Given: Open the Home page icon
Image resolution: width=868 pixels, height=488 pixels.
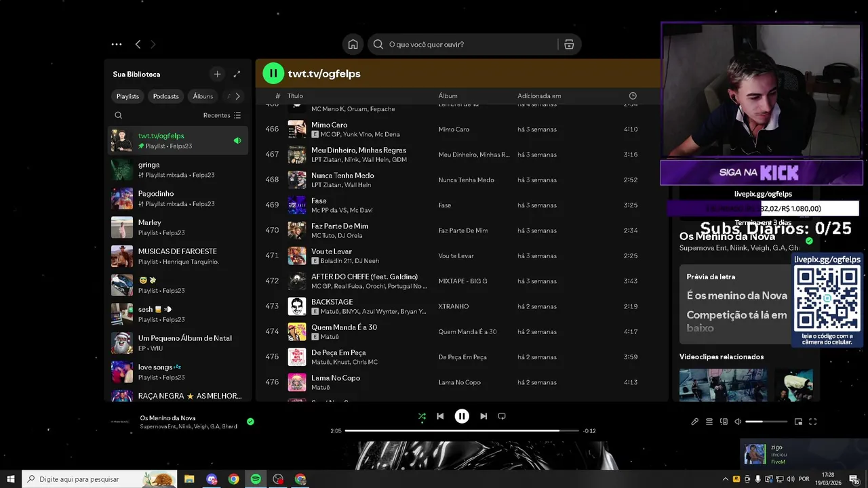Looking at the screenshot, I should [x=353, y=44].
